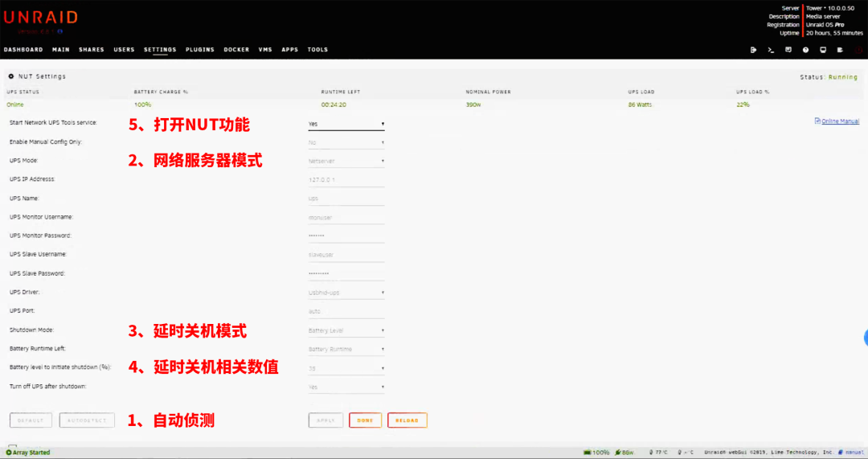Click the Online UPS status value
This screenshot has width=868, height=459.
(15, 105)
